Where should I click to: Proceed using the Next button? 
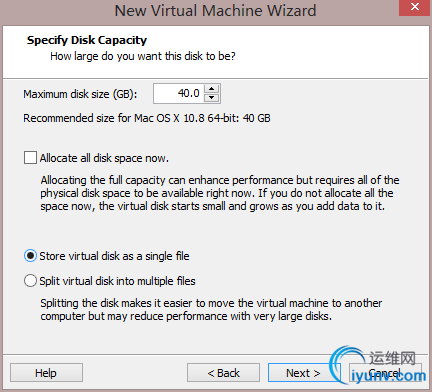click(304, 373)
